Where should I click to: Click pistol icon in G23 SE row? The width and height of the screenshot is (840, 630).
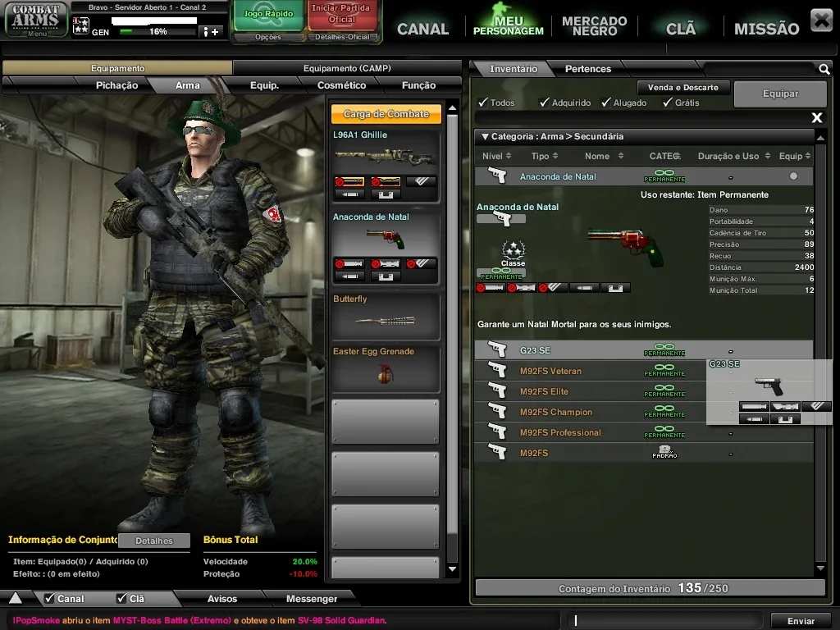(498, 349)
